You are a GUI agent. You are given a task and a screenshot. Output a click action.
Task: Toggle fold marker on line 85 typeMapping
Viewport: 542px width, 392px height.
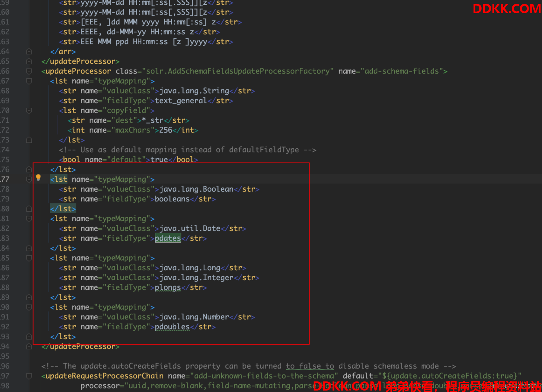pyautogui.click(x=29, y=258)
